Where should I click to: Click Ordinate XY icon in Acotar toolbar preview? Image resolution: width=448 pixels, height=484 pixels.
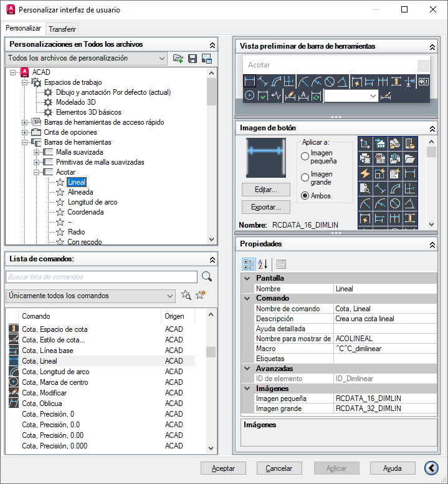[x=289, y=82]
